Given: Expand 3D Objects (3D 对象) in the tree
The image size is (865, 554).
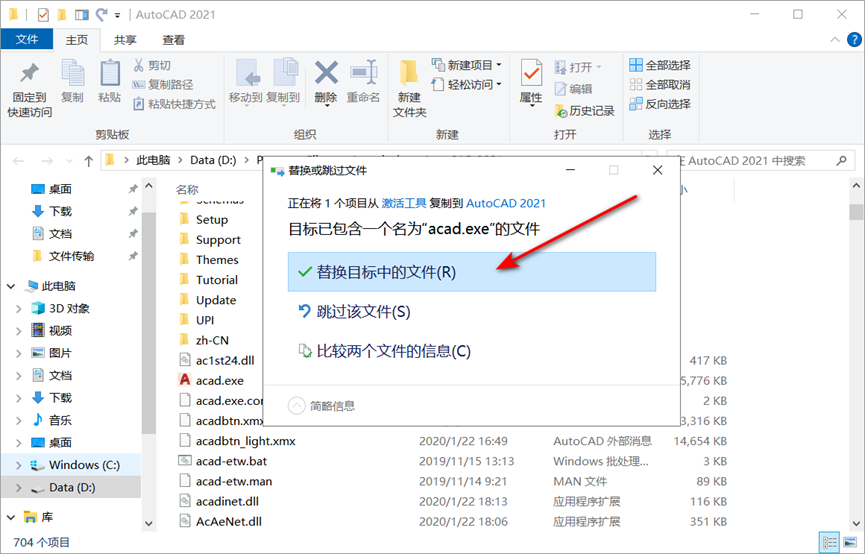Looking at the screenshot, I should [19, 308].
